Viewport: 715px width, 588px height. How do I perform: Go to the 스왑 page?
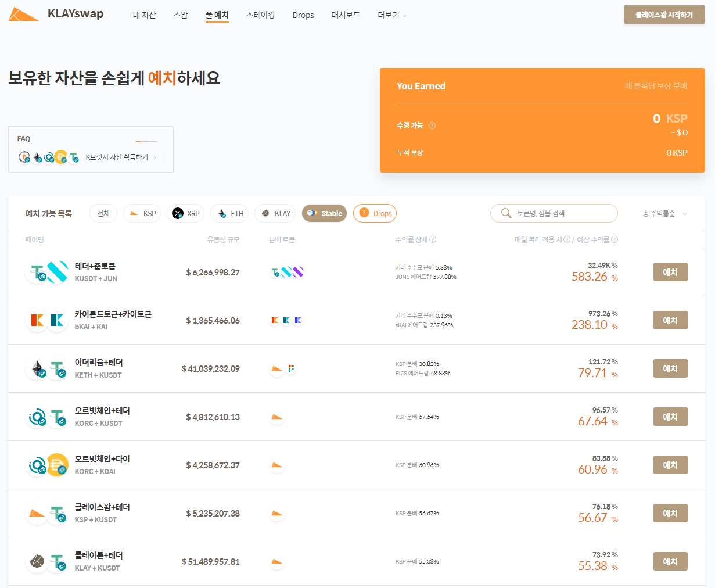[x=181, y=15]
